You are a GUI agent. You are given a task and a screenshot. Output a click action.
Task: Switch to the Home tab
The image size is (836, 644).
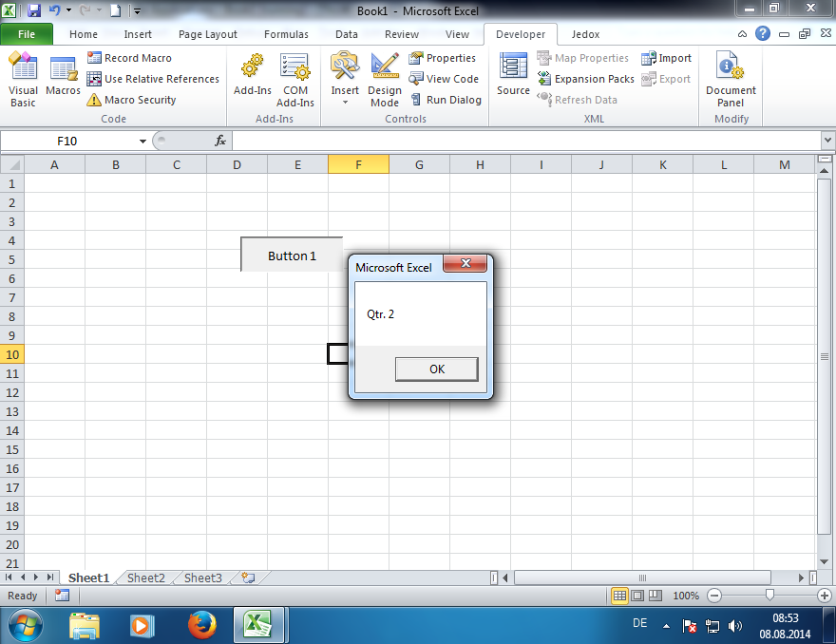point(84,34)
